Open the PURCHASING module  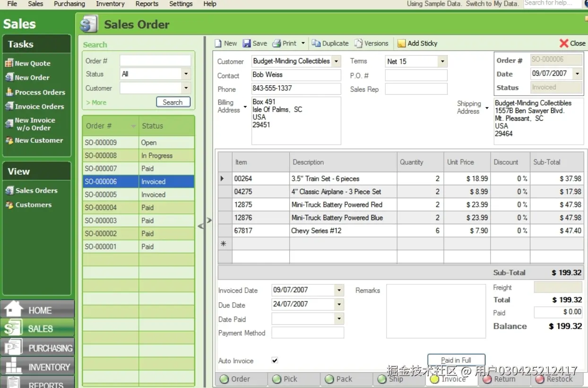pyautogui.click(x=37, y=348)
